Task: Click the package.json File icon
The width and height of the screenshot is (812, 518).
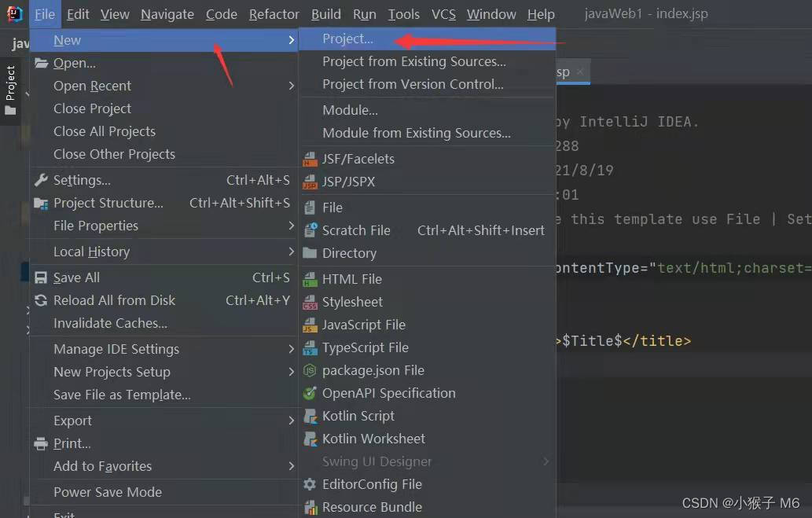Action: pos(310,370)
